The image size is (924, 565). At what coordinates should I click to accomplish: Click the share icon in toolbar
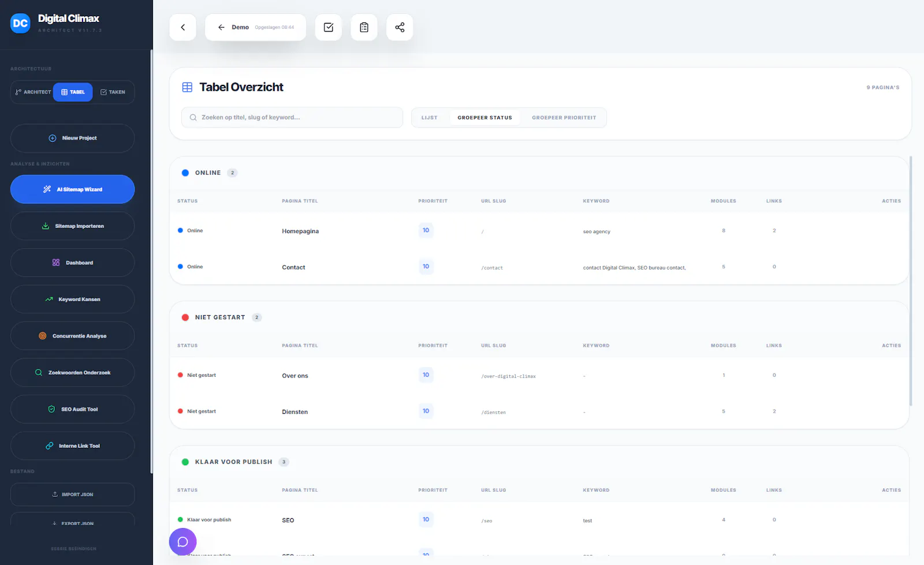pos(400,27)
